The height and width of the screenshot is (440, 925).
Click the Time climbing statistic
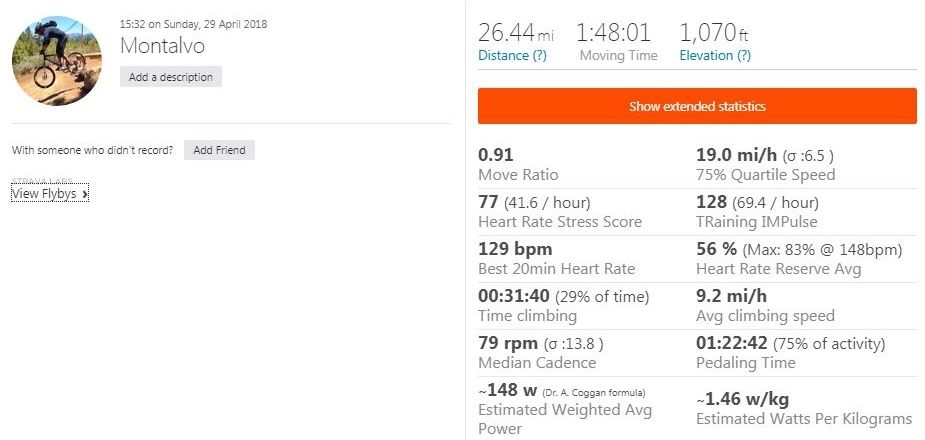564,305
